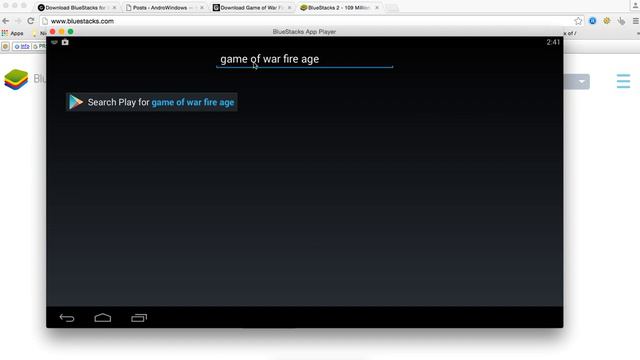Maximize the BlueStacks App Player window
Screen dimensions: 640x360
[x=71, y=31]
